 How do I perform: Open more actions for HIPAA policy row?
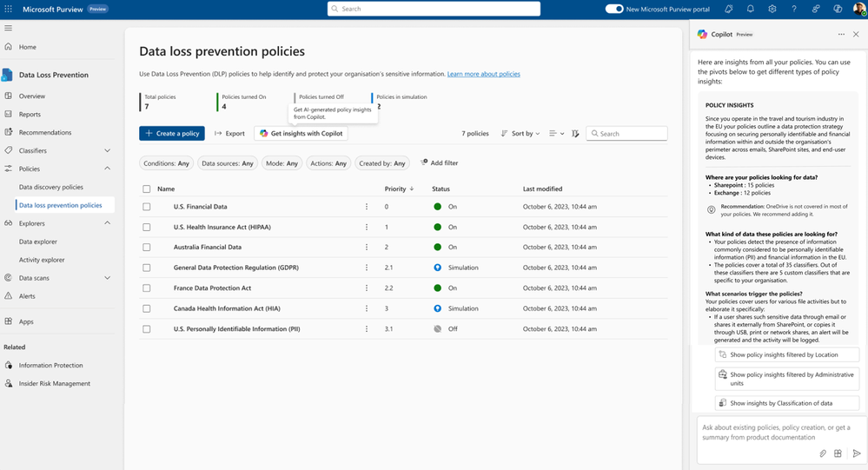367,227
